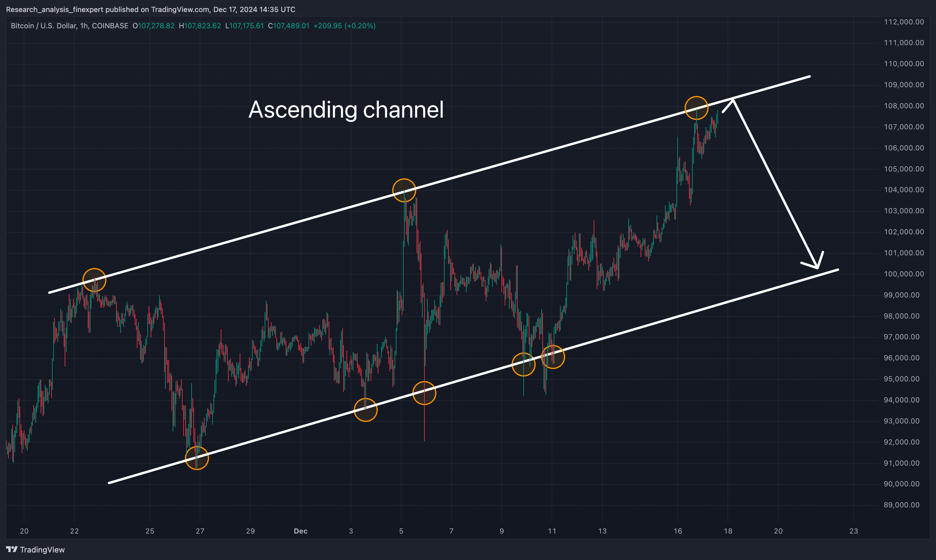Click the 18 date label on the time axis

click(728, 531)
